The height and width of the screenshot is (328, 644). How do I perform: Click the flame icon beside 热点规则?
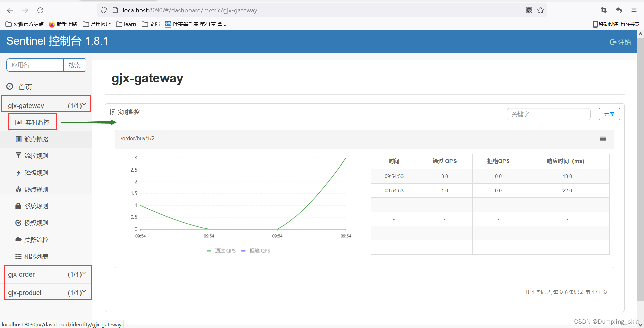pyautogui.click(x=19, y=189)
